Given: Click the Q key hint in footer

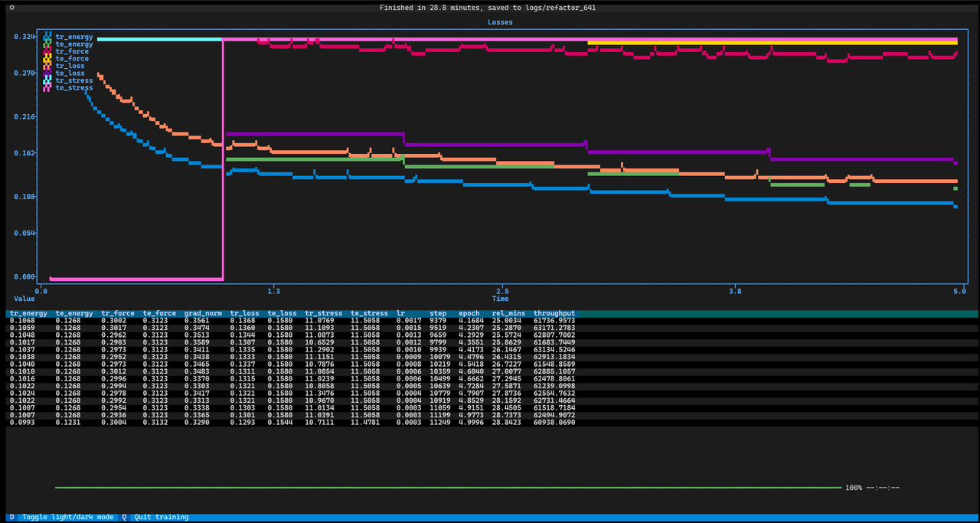Looking at the screenshot, I should click(124, 517).
